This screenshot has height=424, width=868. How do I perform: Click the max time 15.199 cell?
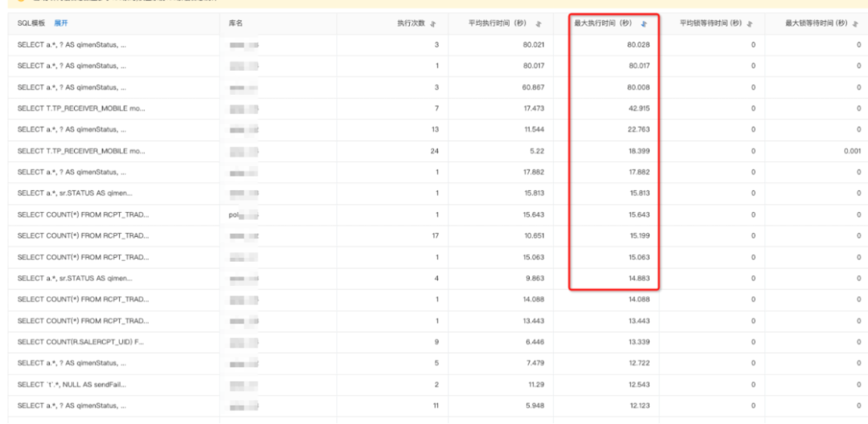[x=639, y=235]
